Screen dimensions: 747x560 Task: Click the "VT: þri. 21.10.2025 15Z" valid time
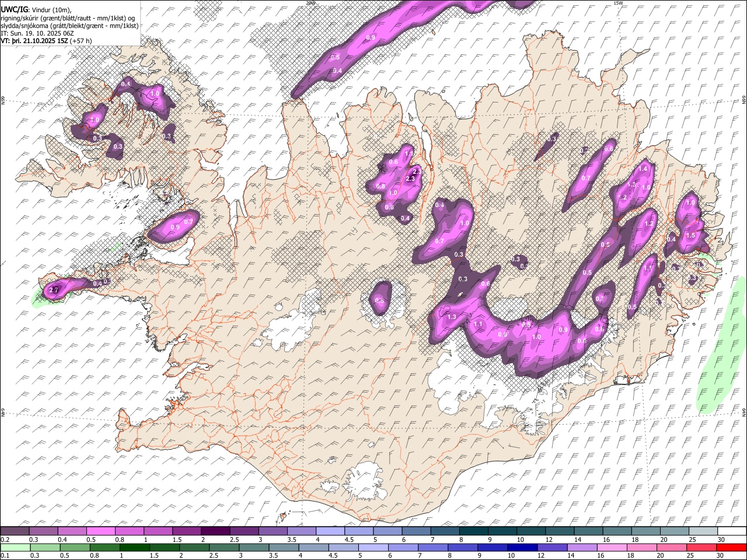tap(34, 41)
